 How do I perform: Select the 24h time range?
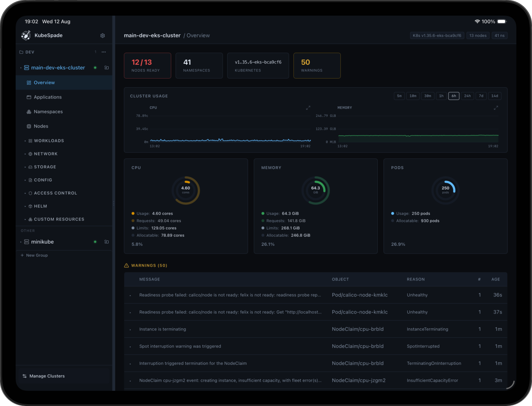(x=467, y=96)
